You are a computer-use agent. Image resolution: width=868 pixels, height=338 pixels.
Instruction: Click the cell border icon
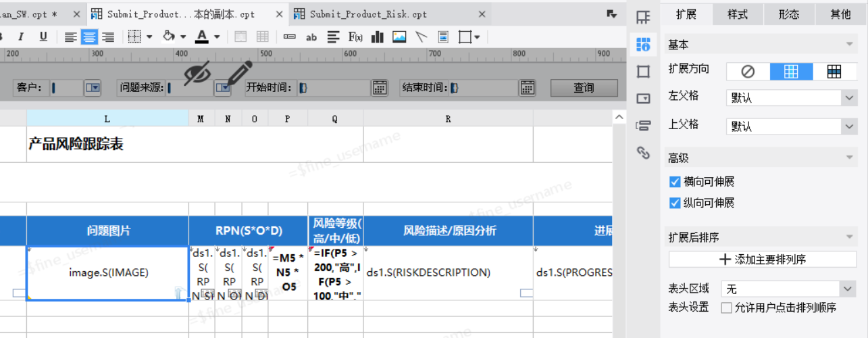[x=135, y=37]
